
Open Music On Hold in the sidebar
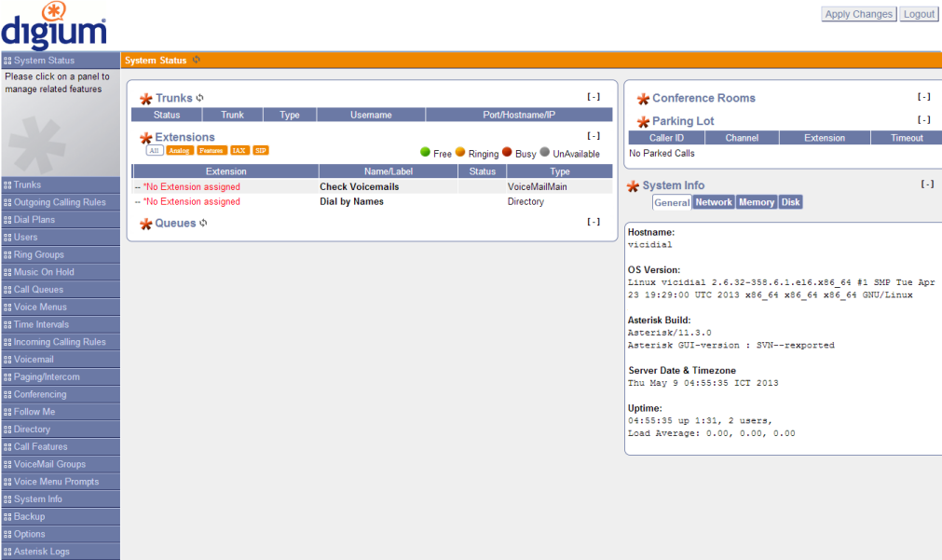(61, 271)
